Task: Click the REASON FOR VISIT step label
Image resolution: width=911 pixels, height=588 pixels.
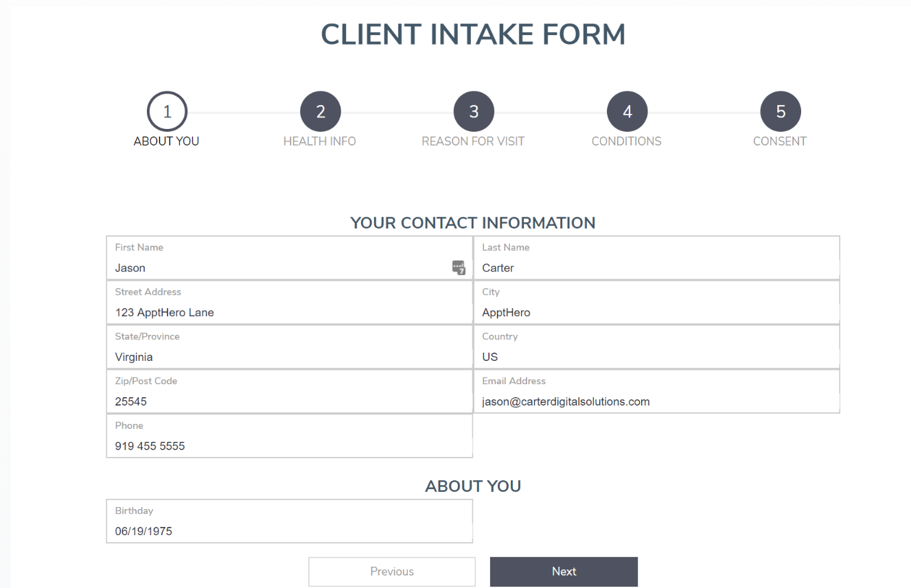Action: (x=473, y=141)
